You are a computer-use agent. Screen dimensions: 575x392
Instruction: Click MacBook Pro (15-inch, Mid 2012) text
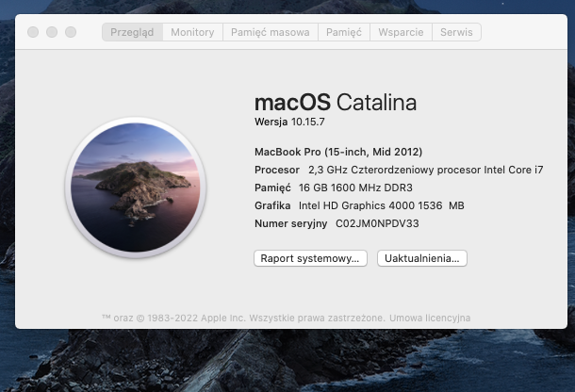pos(338,152)
